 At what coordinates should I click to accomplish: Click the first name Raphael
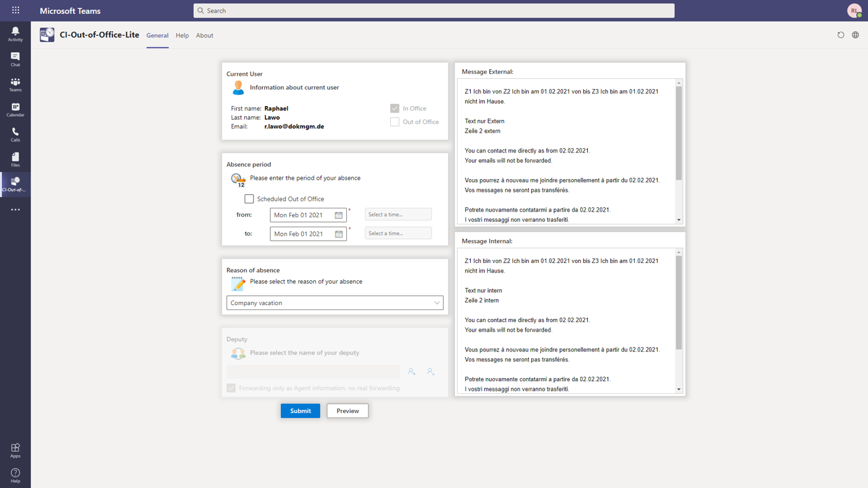(276, 109)
